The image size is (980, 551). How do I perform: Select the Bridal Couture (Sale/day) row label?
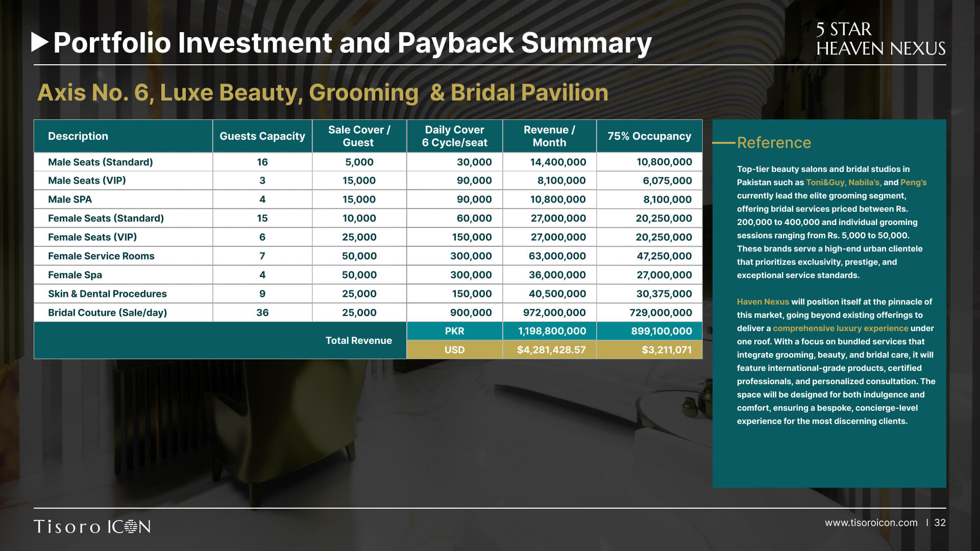point(107,313)
